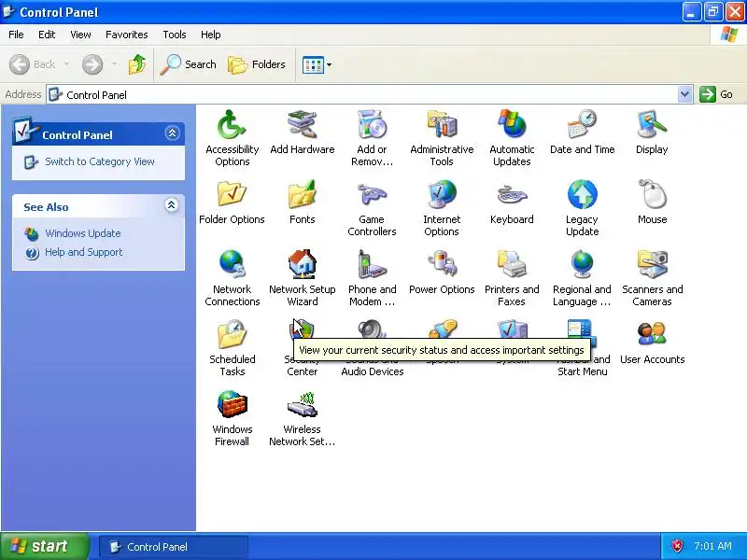The image size is (747, 560).
Task: Open Wireless Network Setup Wizard icon
Action: click(x=302, y=405)
